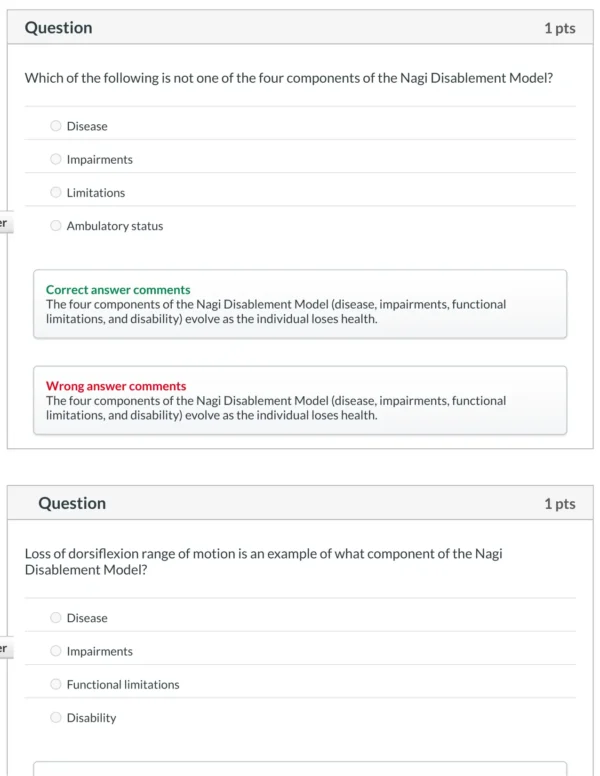Click the answer tag beside dorsiflexion "Impairments"
This screenshot has width=600, height=776.
5,649
